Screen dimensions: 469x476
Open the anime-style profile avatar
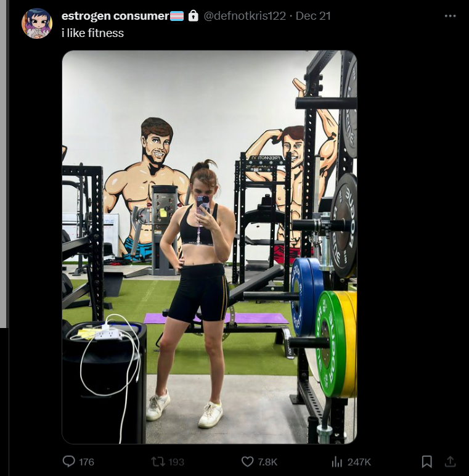tap(37, 23)
